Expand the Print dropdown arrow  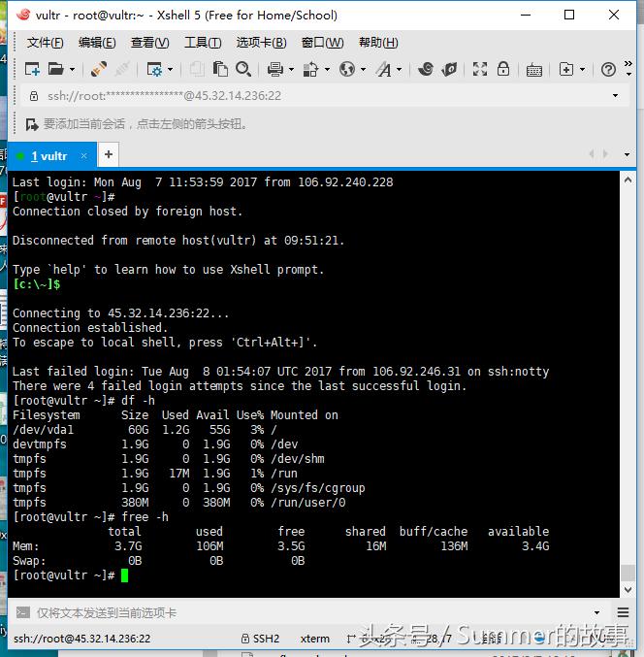click(291, 69)
